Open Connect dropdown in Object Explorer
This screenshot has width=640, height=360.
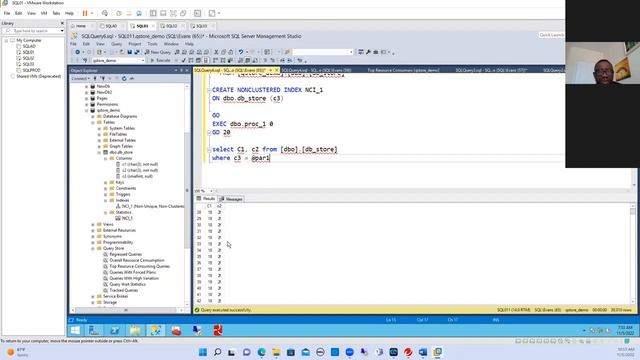pos(80,78)
